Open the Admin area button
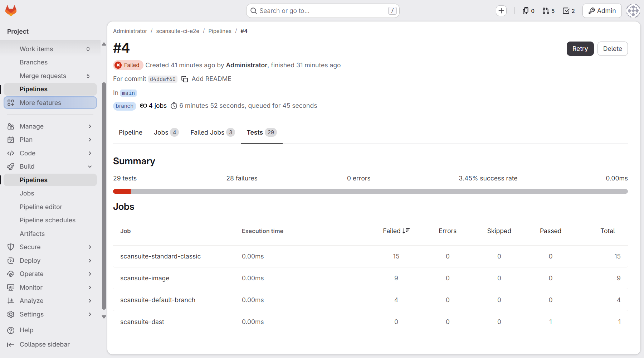The width and height of the screenshot is (644, 358). click(602, 11)
